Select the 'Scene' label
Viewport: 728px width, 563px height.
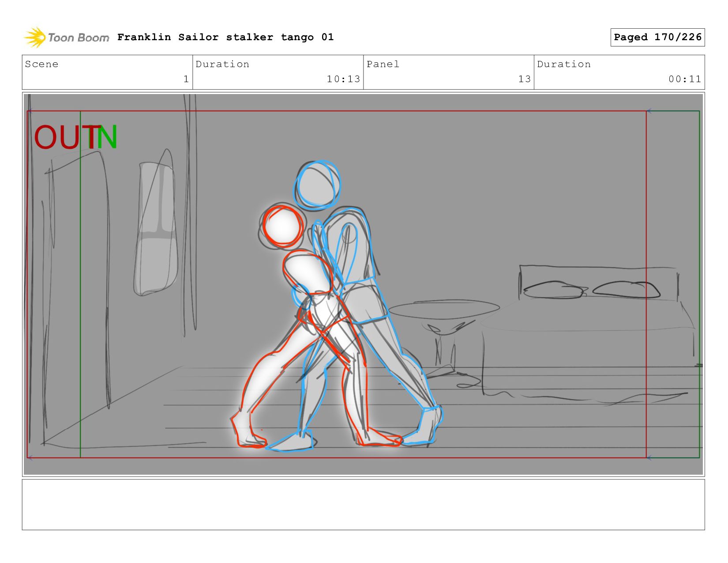[41, 64]
